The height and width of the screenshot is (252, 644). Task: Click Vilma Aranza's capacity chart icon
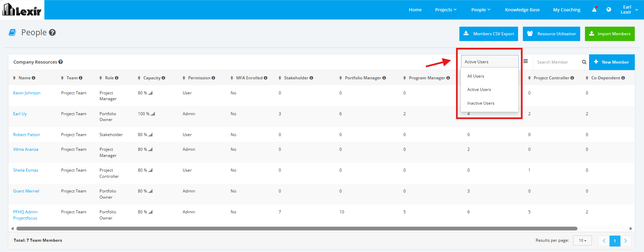[x=151, y=149]
